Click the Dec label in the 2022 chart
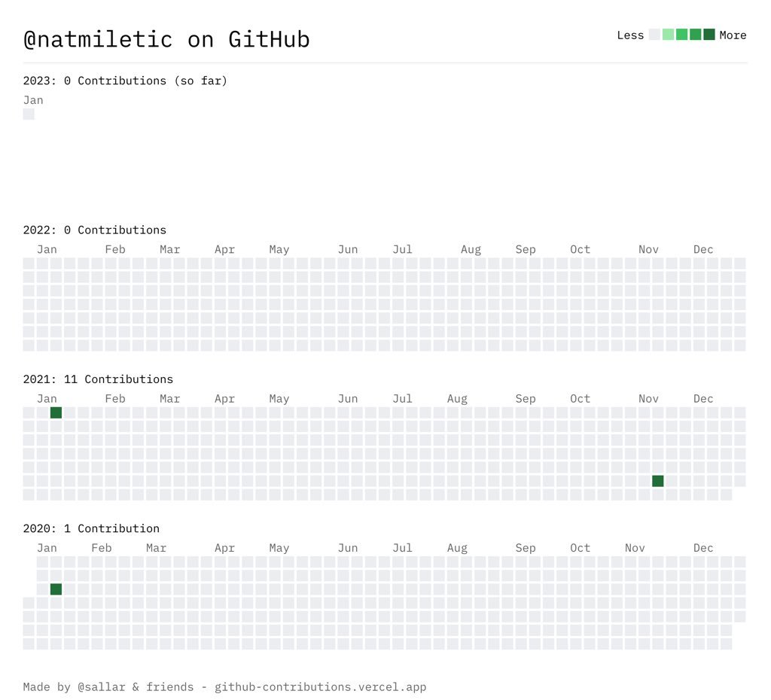Screen dimensions: 771x700 tap(702, 248)
